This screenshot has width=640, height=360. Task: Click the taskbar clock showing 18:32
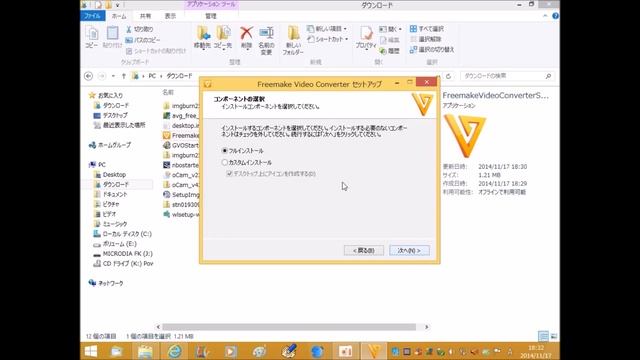[536, 351]
